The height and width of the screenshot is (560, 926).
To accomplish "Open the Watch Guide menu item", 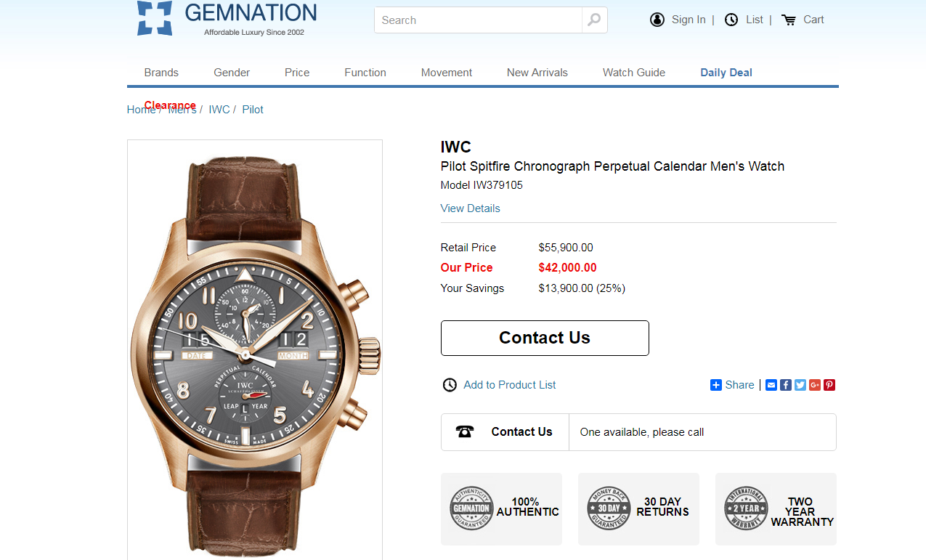I will [634, 73].
